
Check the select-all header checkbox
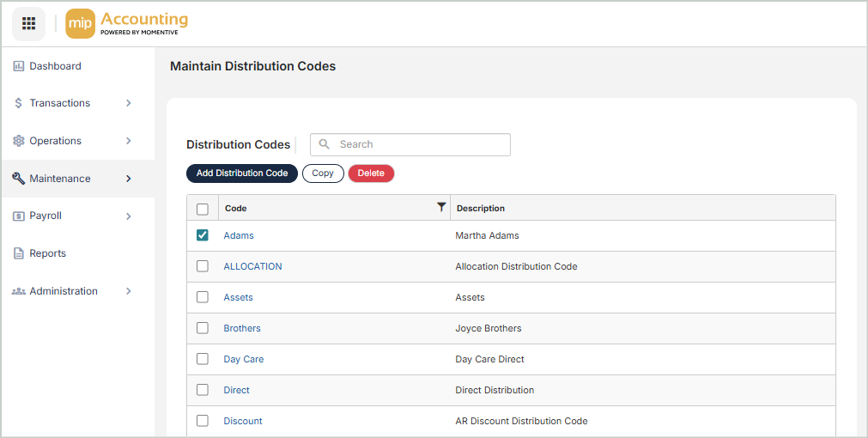point(203,209)
